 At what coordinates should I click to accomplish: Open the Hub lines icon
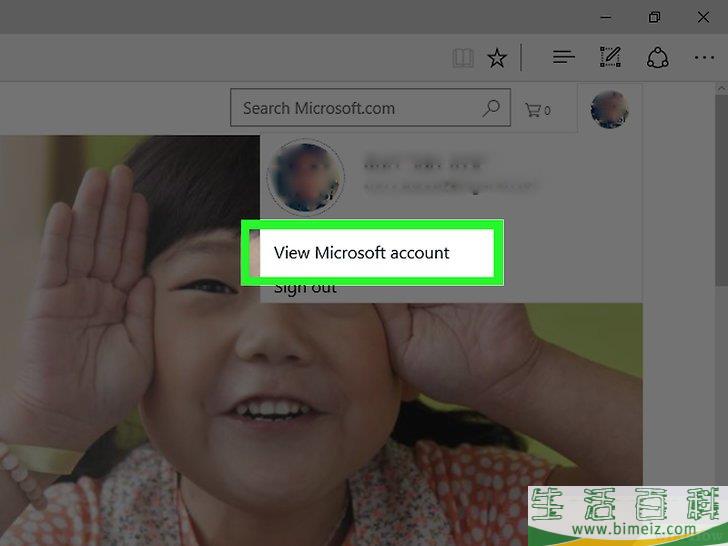[x=564, y=57]
